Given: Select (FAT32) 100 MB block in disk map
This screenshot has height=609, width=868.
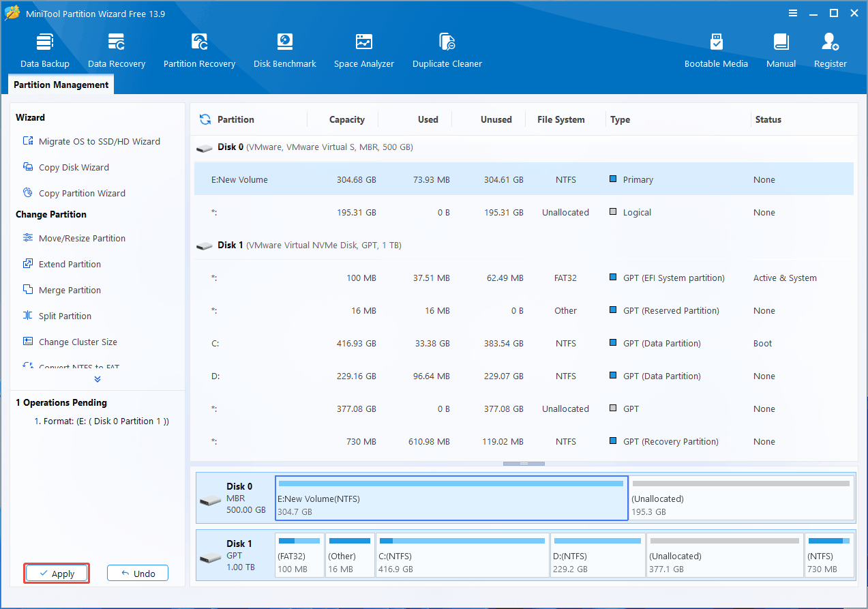Looking at the screenshot, I should tap(299, 555).
